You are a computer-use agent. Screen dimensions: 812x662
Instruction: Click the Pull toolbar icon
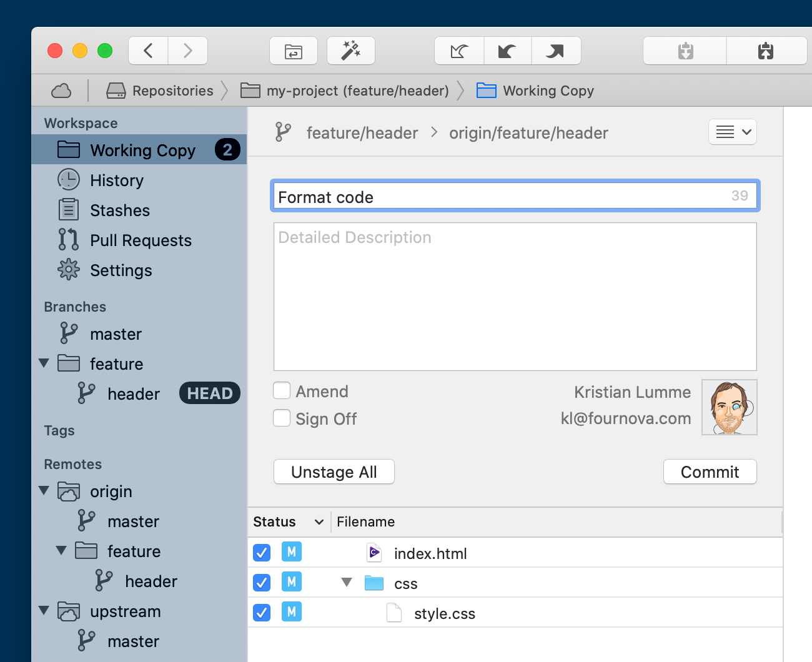[507, 51]
